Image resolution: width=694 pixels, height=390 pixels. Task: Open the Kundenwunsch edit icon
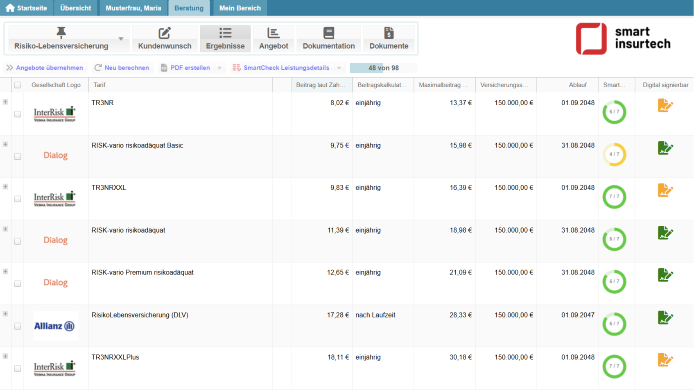click(x=165, y=33)
